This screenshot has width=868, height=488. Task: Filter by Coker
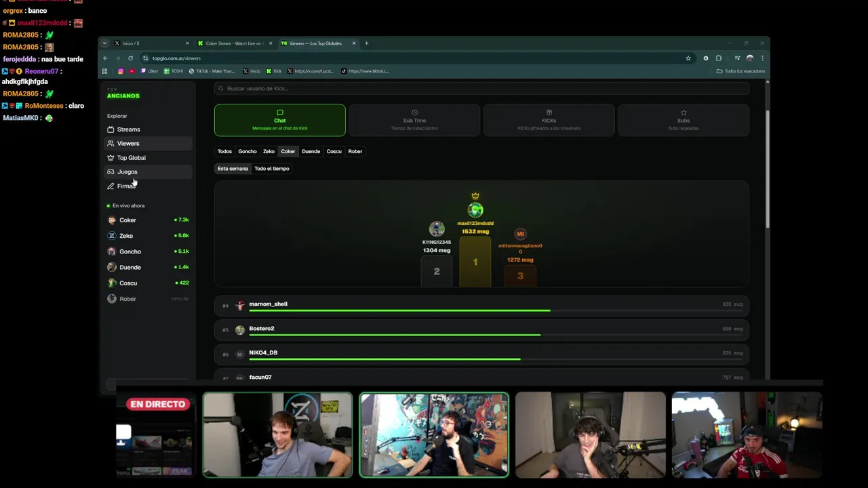click(x=288, y=152)
